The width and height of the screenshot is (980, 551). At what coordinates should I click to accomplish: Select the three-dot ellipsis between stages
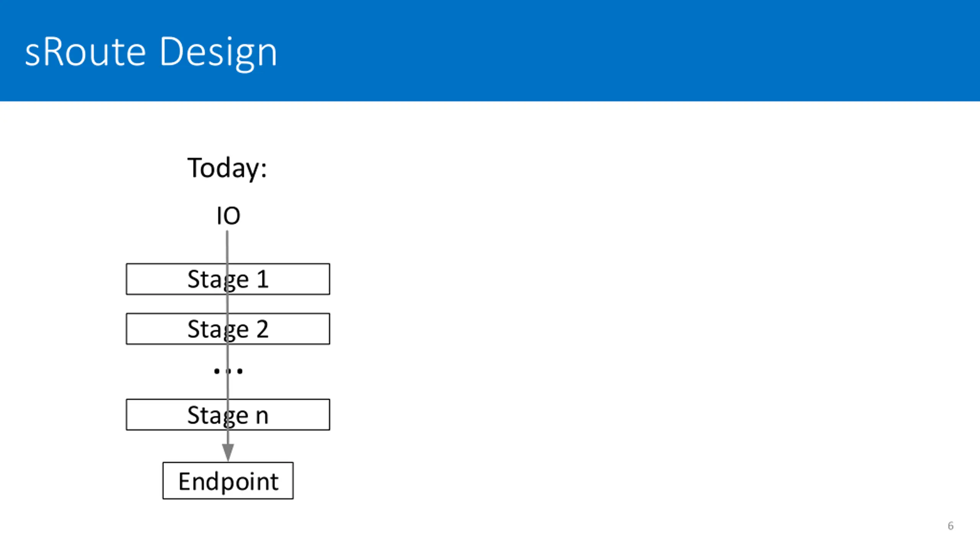[x=228, y=371]
